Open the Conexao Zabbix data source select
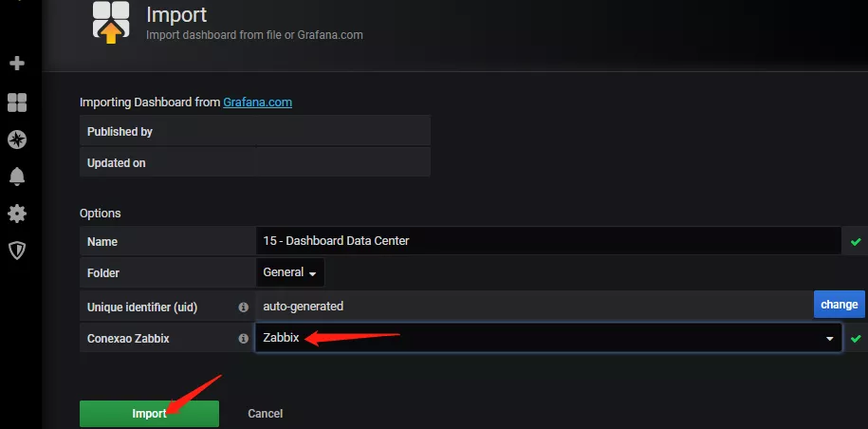 (x=541, y=338)
